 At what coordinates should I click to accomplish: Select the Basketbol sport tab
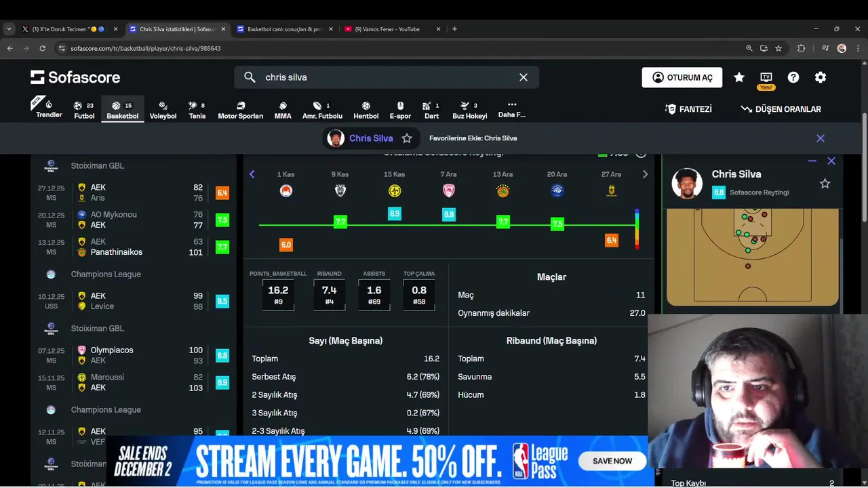(x=122, y=110)
